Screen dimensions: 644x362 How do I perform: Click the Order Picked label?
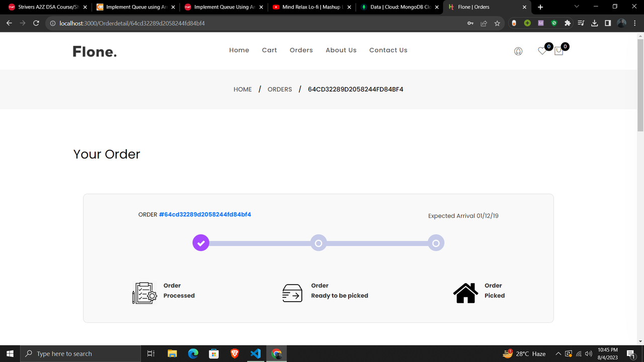[x=495, y=291]
